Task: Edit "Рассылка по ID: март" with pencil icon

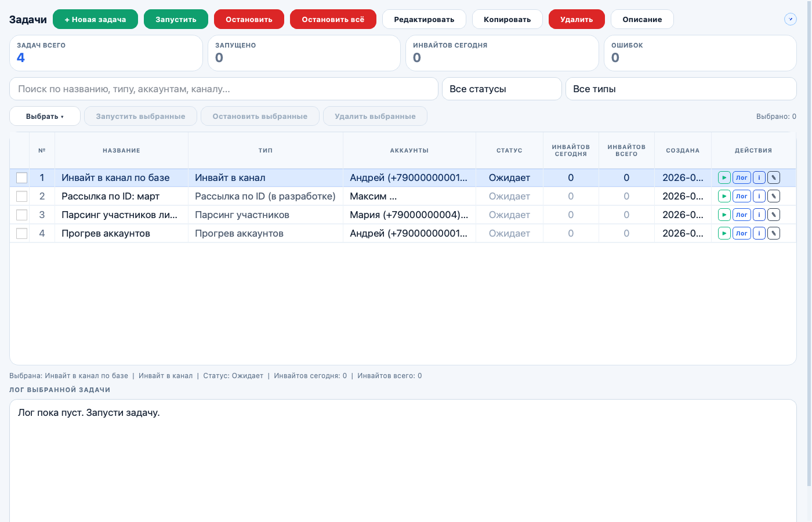Action: 774,196
